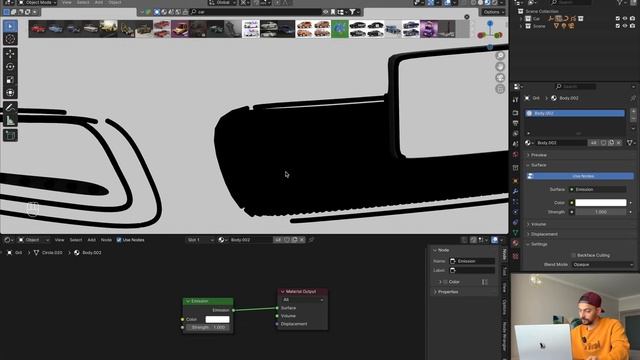Activate the Transform tool
This screenshot has height=360, width=640.
click(10, 93)
